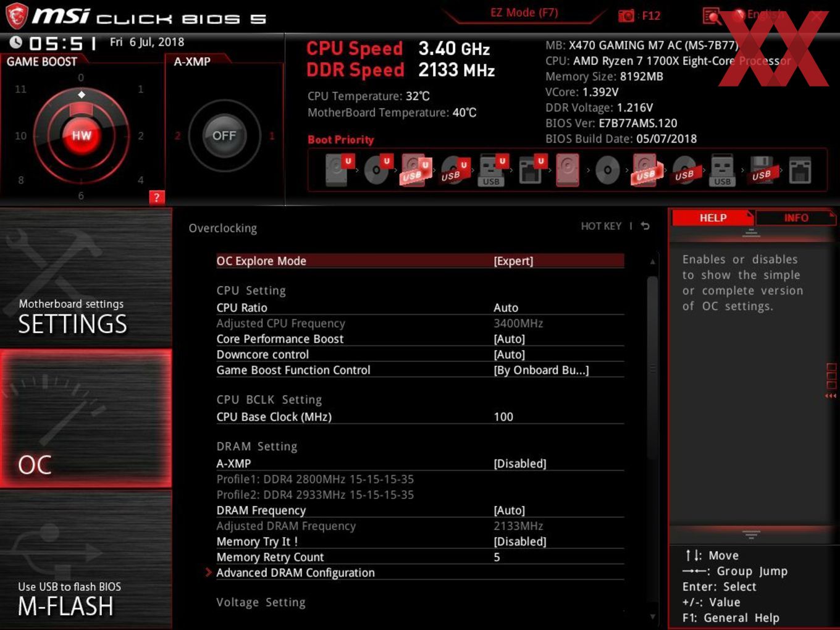840x630 pixels.
Task: Click the UEFI CD/DVD boot device icon
Action: [x=377, y=170]
